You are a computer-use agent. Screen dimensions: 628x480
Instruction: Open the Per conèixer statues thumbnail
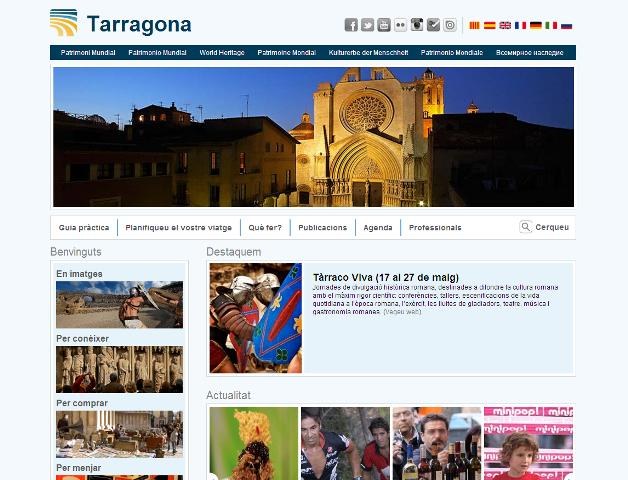(119, 369)
